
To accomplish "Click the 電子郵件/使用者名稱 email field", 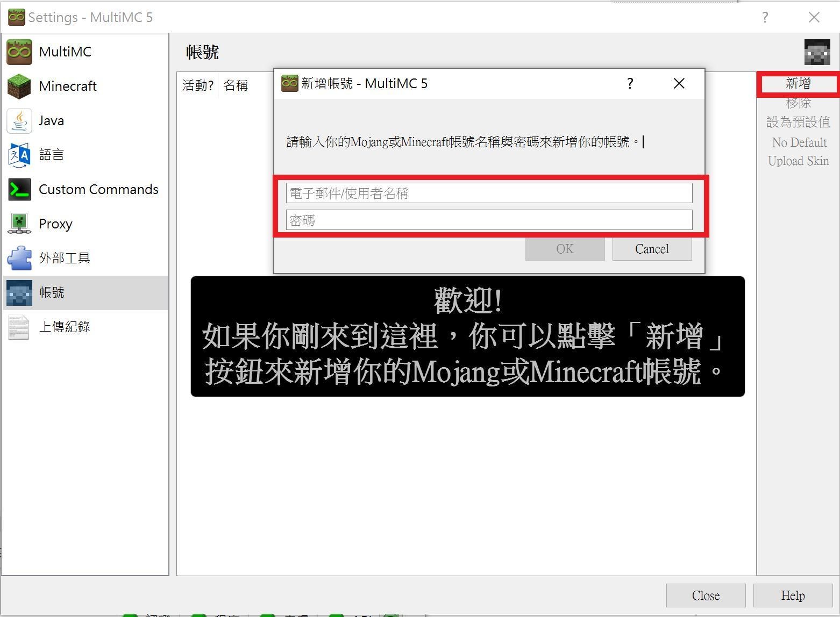I will tap(488, 192).
